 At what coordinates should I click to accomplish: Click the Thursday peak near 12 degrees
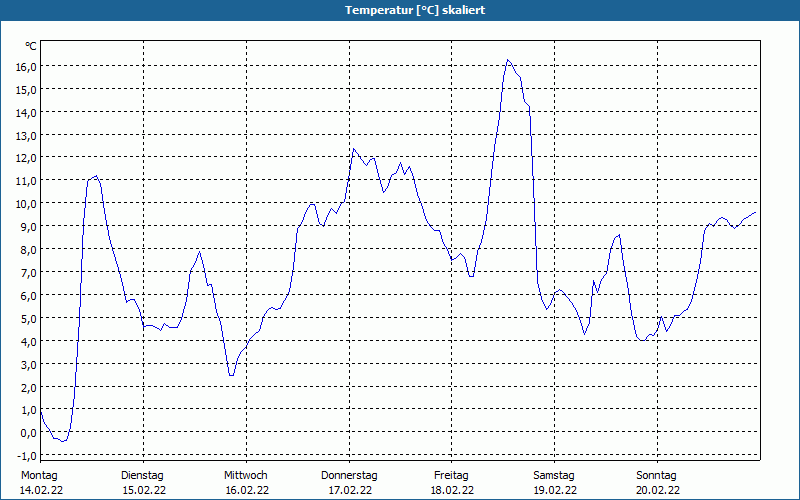click(x=354, y=149)
